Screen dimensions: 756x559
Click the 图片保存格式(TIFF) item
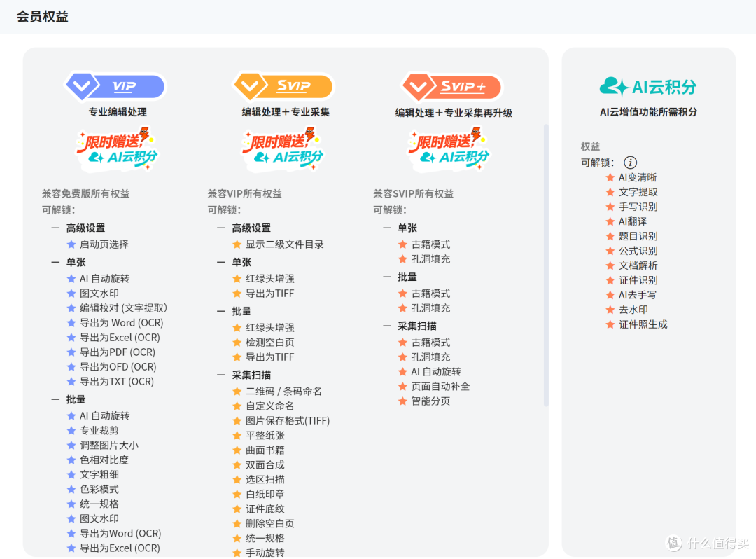coord(288,421)
